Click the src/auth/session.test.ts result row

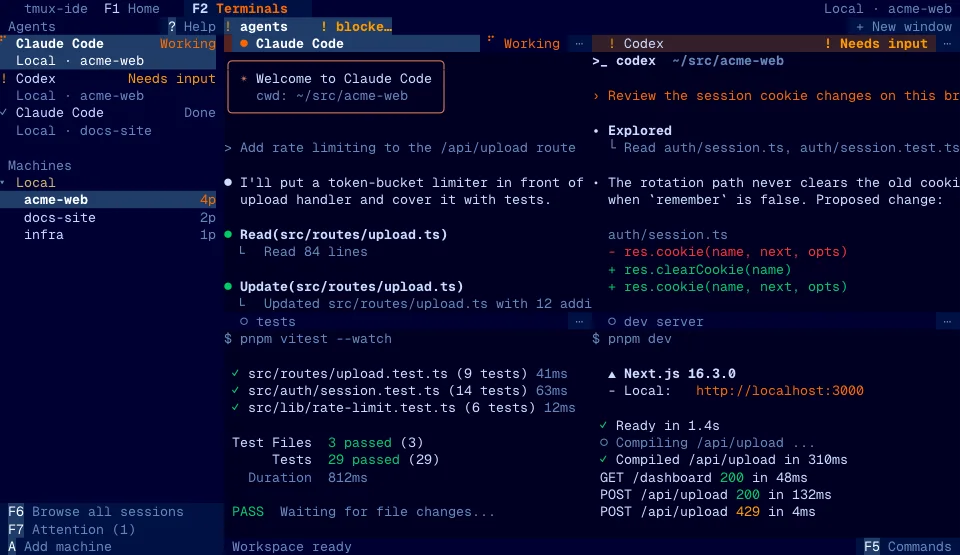(400, 391)
